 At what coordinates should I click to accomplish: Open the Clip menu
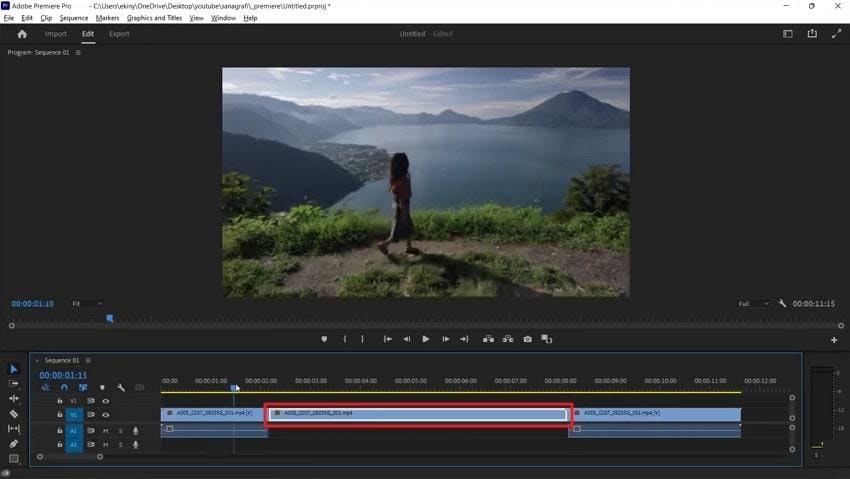point(46,18)
